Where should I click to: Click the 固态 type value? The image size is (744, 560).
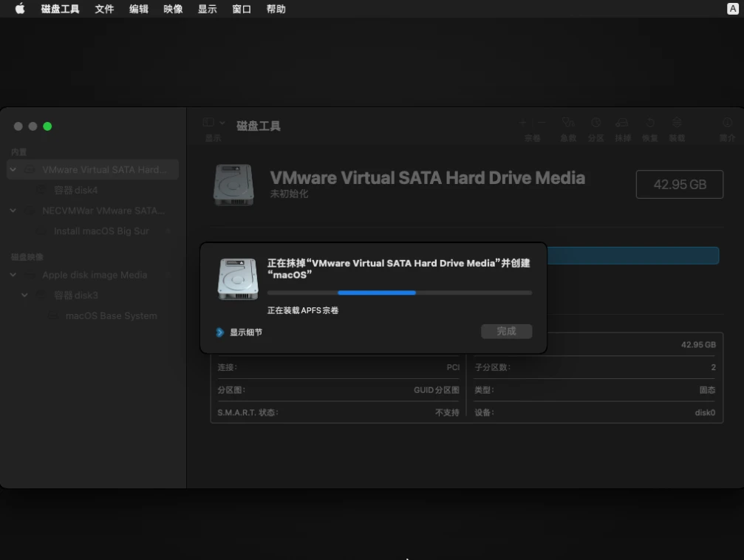(708, 390)
